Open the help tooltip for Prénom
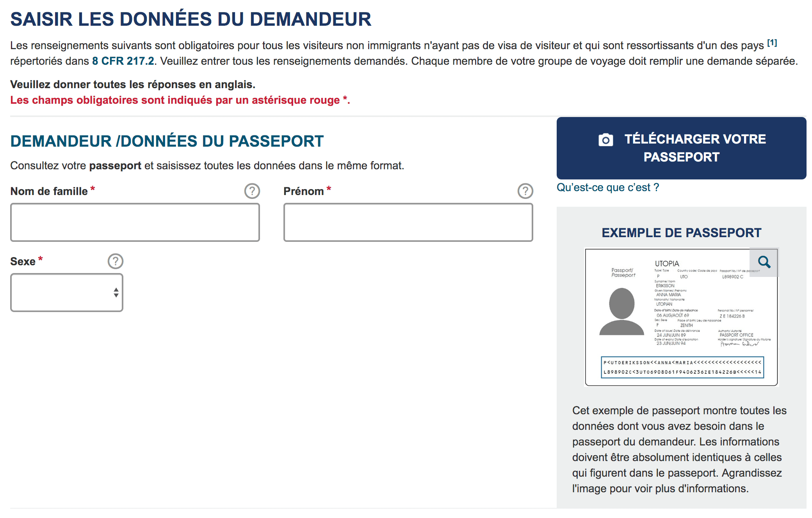 point(525,191)
